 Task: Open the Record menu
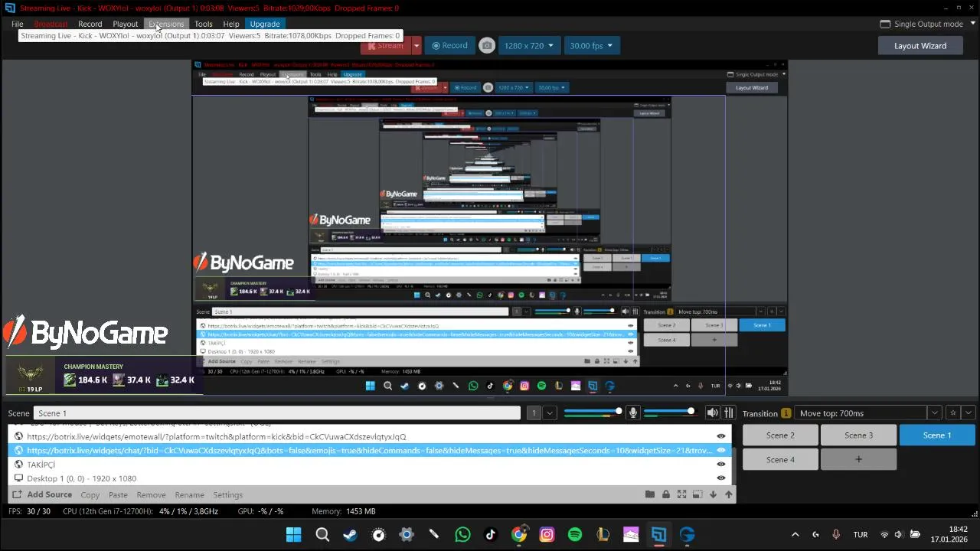[x=90, y=24]
